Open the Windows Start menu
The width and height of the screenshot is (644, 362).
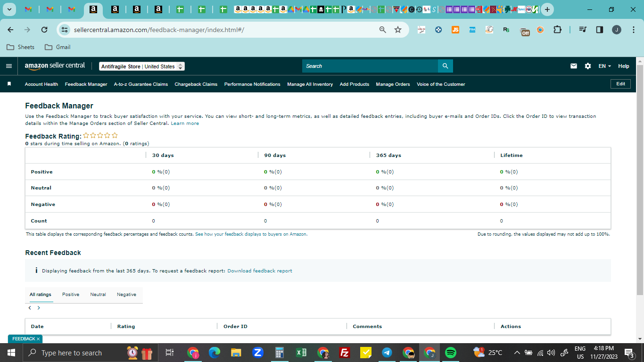click(x=11, y=353)
